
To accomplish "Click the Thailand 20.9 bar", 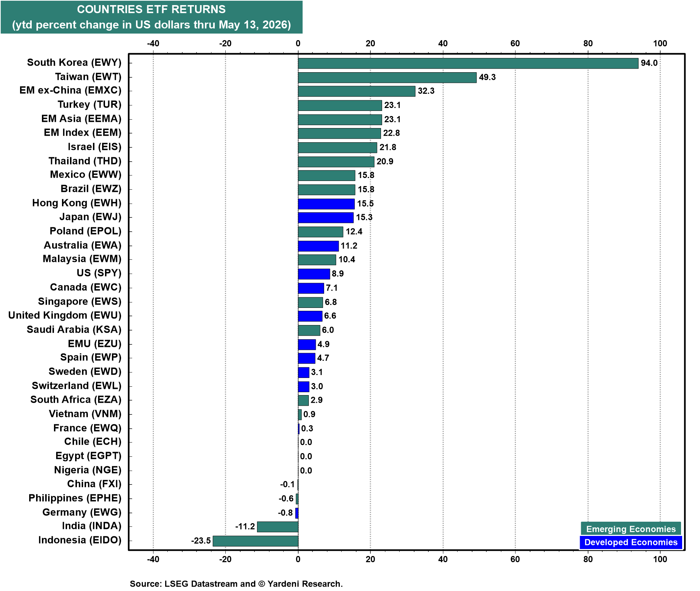I will [336, 162].
